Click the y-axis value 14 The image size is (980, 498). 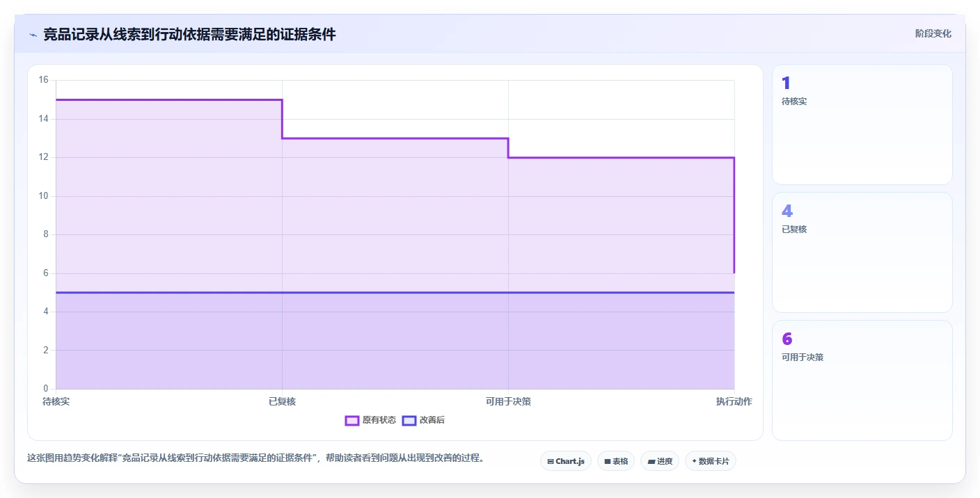(44, 119)
